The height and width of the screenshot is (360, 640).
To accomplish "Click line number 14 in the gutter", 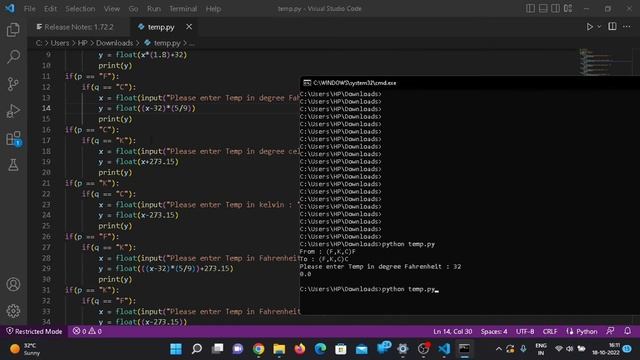I will coord(46,108).
